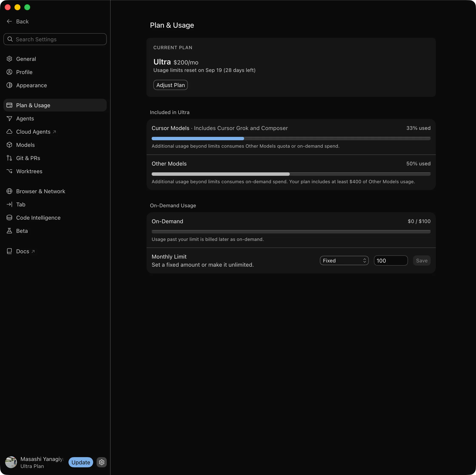Click the General gear icon
This screenshot has width=476, height=475.
pos(9,59)
